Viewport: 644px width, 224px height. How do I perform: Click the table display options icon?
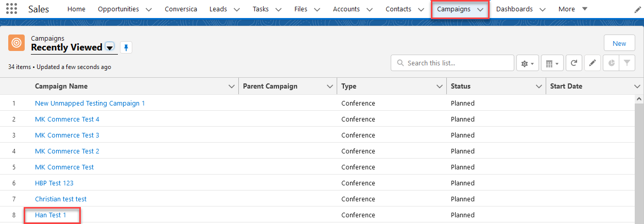[552, 63]
